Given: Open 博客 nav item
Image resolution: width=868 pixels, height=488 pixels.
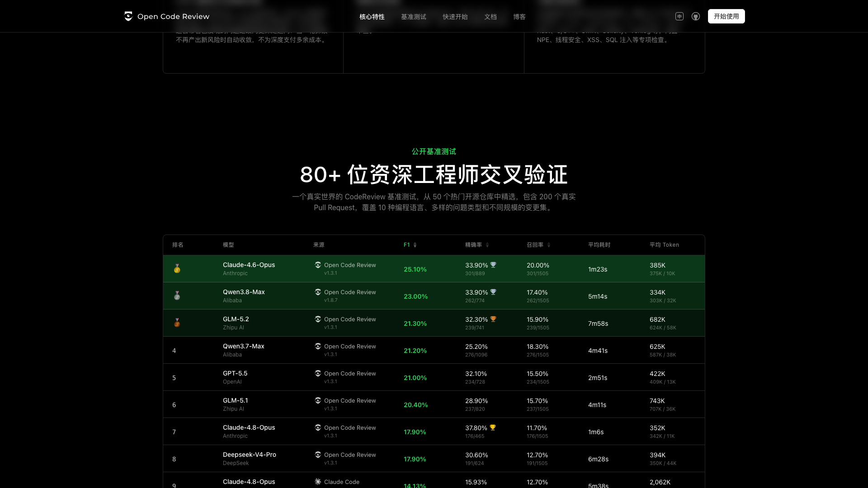Looking at the screenshot, I should (x=519, y=17).
